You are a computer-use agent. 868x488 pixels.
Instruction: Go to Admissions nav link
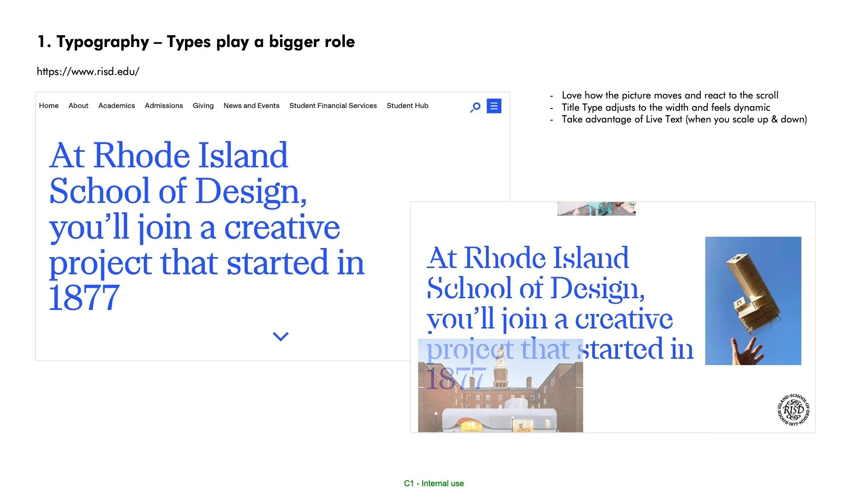[x=164, y=106]
